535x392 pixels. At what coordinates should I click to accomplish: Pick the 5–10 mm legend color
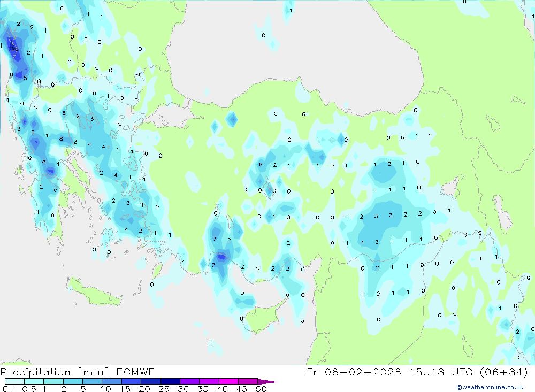(93, 381)
